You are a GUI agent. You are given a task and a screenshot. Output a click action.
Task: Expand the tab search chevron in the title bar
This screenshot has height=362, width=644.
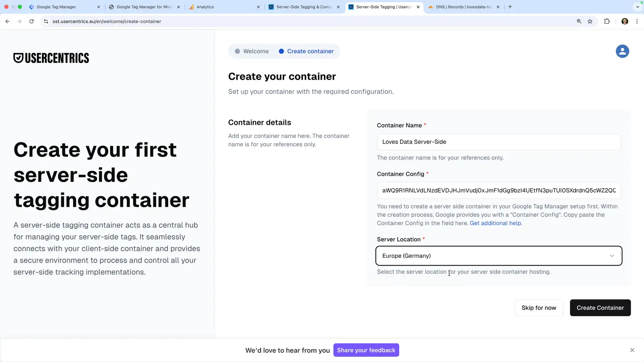point(637,7)
